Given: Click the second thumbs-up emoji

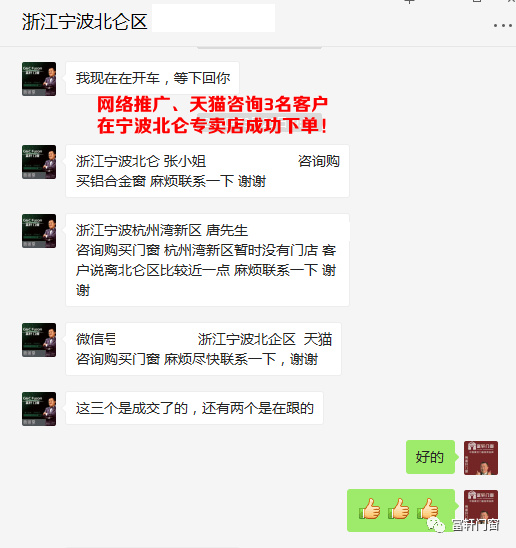Looking at the screenshot, I should click(399, 509).
